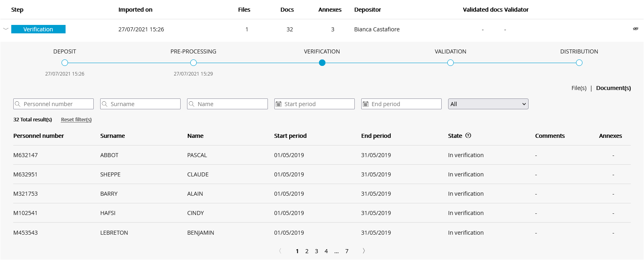Viewport: 644px width, 260px height.
Task: Click the search icon in Surname field
Action: pyautogui.click(x=105, y=104)
